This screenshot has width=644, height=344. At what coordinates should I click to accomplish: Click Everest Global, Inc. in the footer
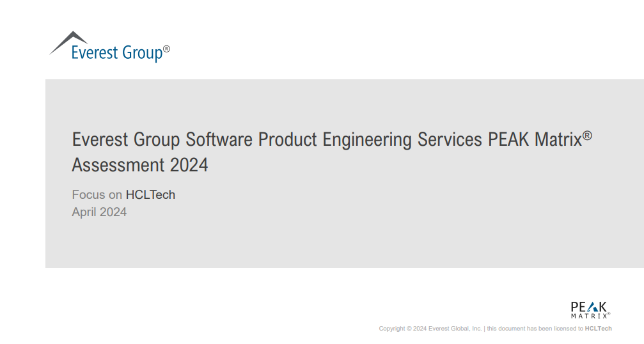(455, 329)
